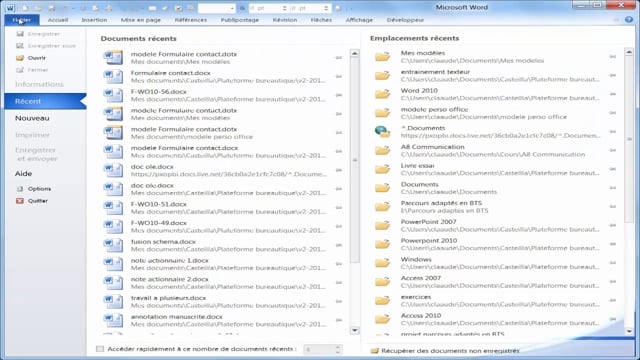640x360 pixels.
Task: Open the exercices recent location
Action: (x=495, y=300)
